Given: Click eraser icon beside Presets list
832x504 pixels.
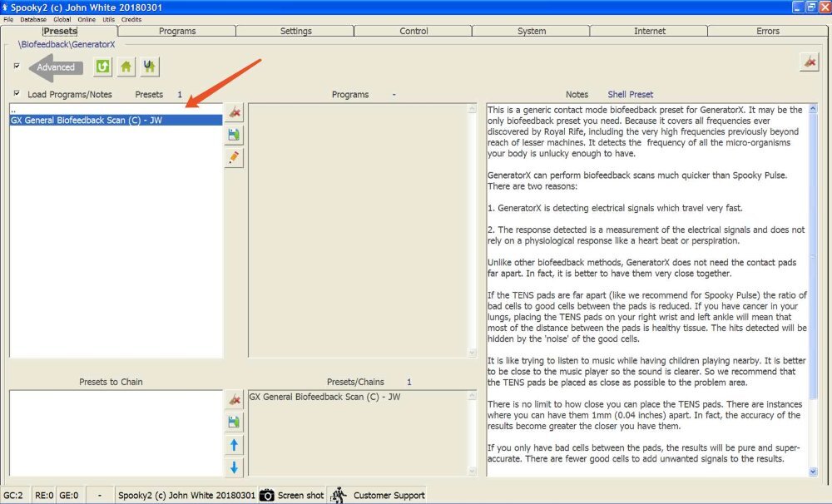Looking at the screenshot, I should pos(234,112).
